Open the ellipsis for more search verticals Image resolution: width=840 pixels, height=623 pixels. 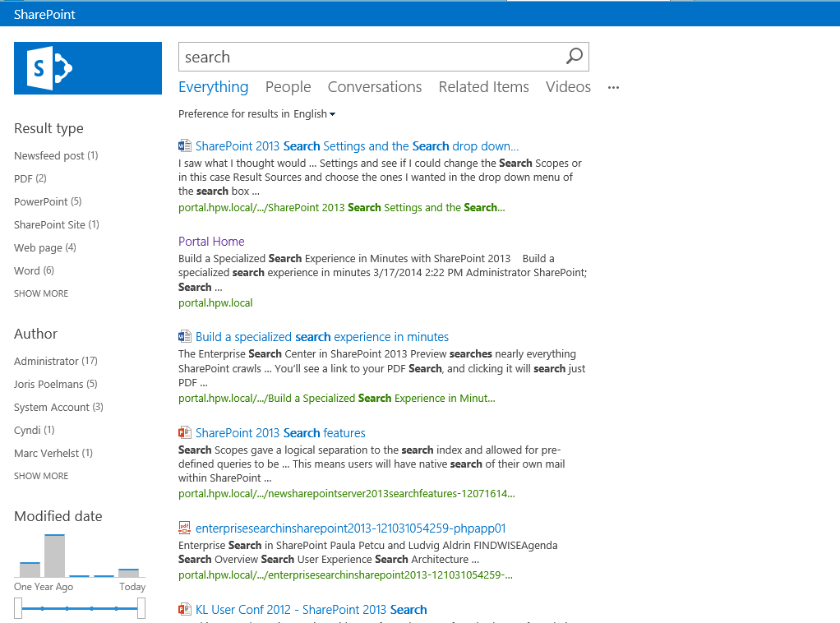(612, 87)
